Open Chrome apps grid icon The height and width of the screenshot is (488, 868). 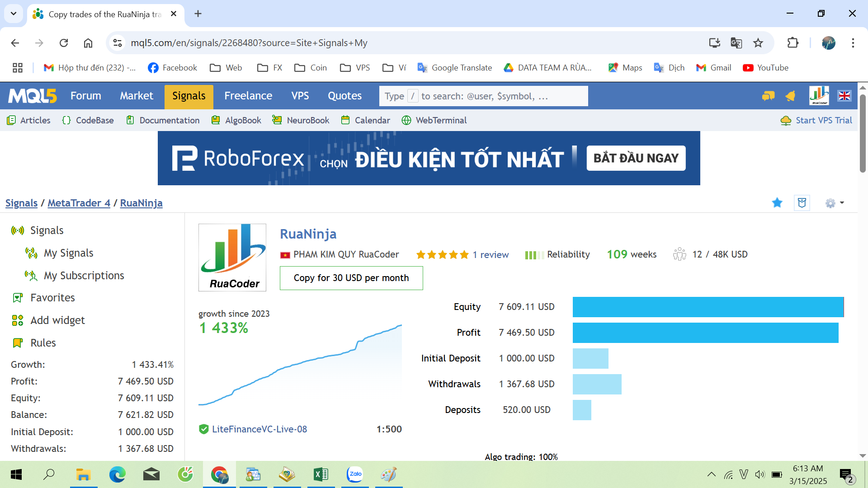[x=18, y=68]
